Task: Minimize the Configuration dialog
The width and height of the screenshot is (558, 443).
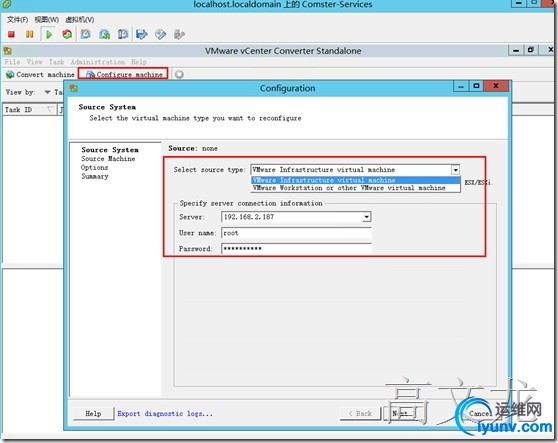Action: pyautogui.click(x=460, y=86)
